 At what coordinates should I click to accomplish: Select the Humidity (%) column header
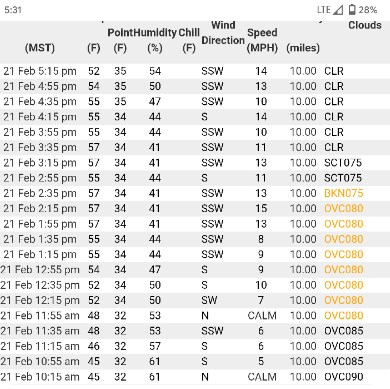[155, 40]
